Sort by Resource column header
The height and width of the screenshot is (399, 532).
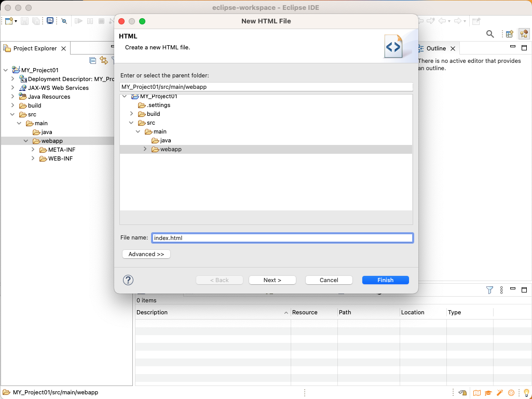click(314, 312)
